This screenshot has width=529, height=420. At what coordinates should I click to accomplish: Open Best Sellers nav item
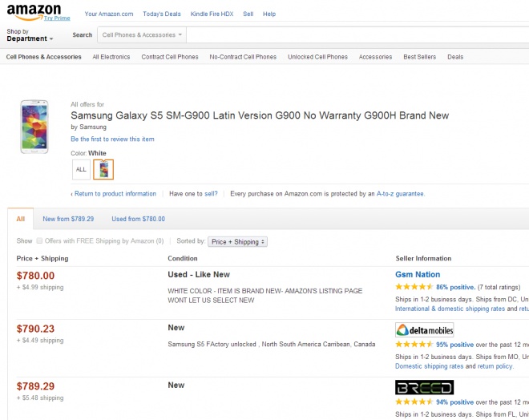tap(420, 57)
